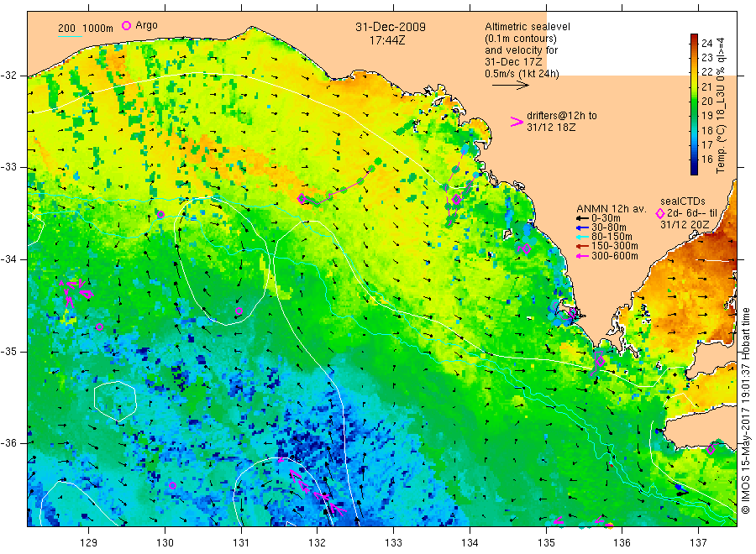Click the Argo legend label
Viewport: 756px width, 554px height.
click(x=146, y=25)
